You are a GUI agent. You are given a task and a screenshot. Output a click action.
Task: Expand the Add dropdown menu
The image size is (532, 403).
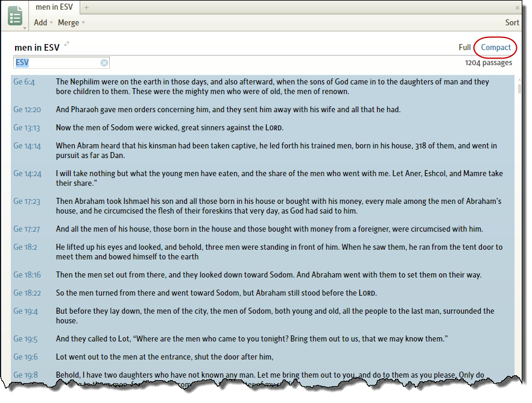(x=43, y=23)
